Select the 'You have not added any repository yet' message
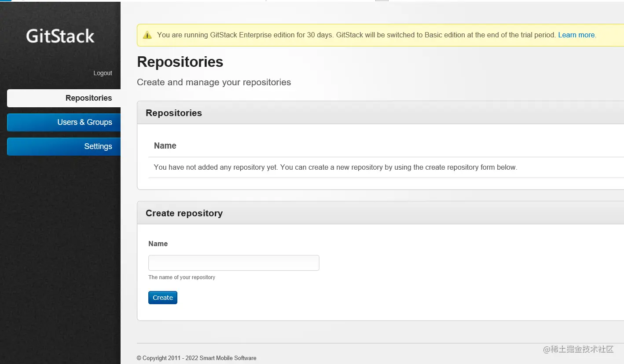624x364 pixels. pyautogui.click(x=335, y=167)
